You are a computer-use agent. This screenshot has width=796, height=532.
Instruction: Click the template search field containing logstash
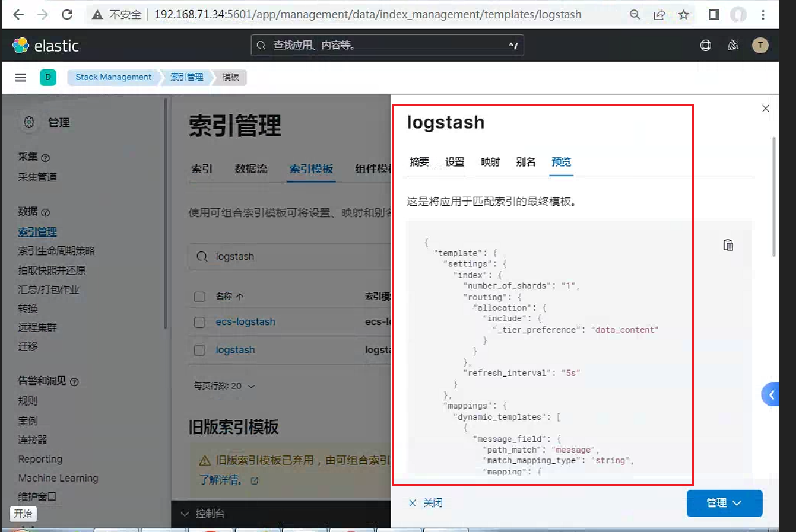coord(291,256)
